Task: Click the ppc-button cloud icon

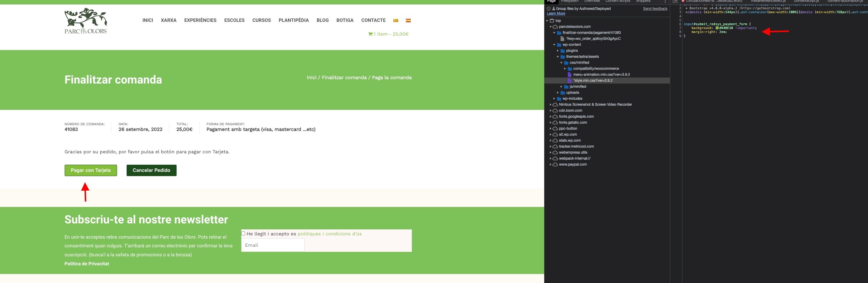Action: pos(555,128)
